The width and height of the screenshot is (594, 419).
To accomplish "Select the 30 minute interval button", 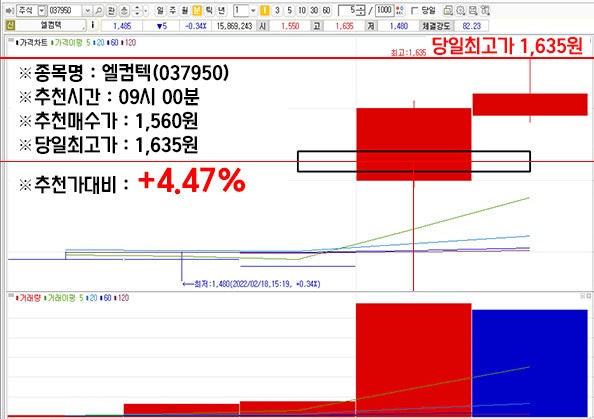I will click(314, 11).
